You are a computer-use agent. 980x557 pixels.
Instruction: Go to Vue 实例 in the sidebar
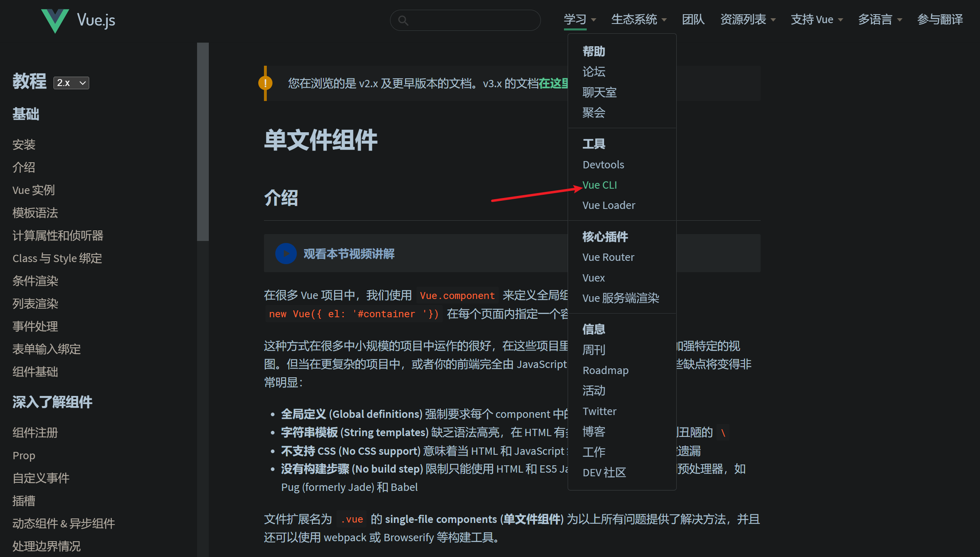click(34, 190)
